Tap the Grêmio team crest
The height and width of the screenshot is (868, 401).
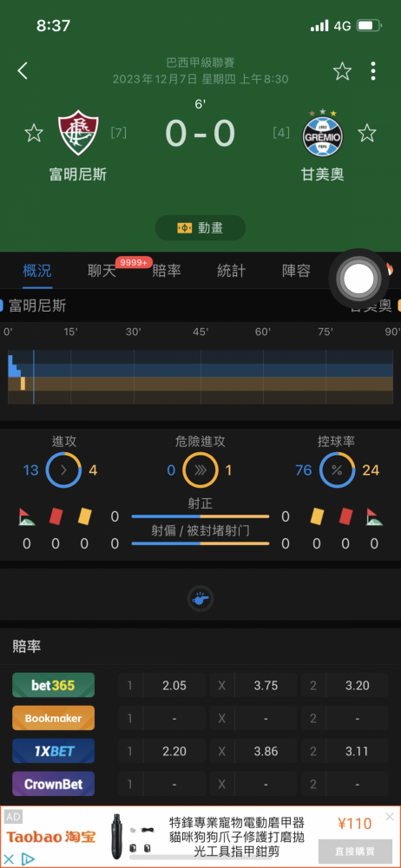[322, 132]
